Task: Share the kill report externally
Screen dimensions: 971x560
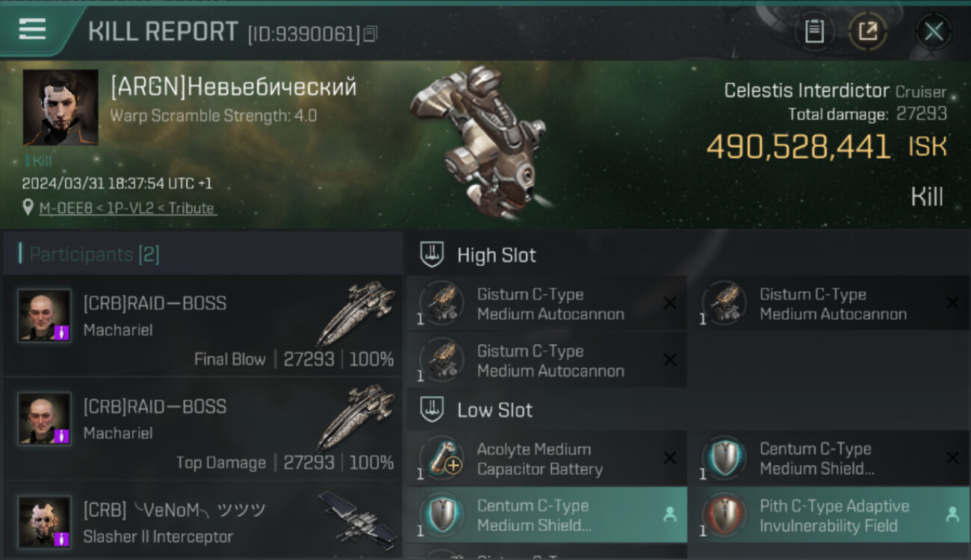Action: [868, 31]
